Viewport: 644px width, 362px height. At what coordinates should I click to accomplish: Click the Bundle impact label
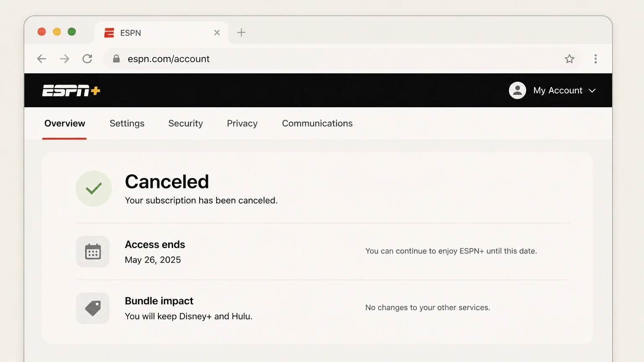pos(159,301)
